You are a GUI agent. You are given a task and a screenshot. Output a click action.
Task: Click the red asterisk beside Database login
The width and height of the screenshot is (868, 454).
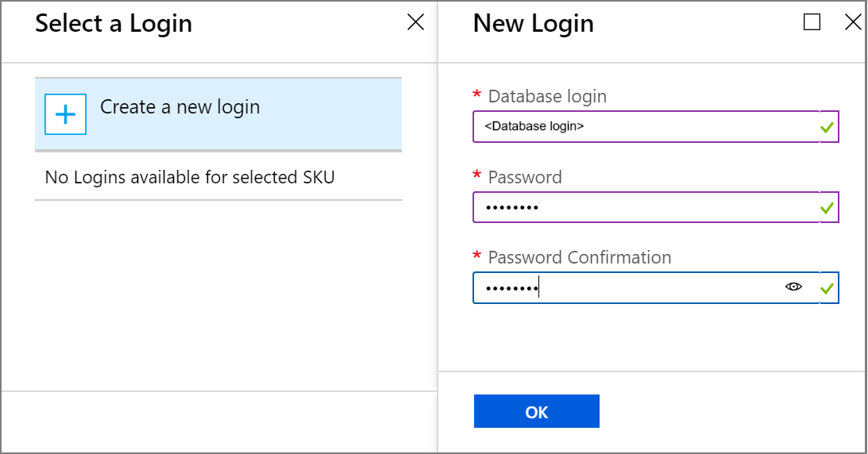point(476,95)
